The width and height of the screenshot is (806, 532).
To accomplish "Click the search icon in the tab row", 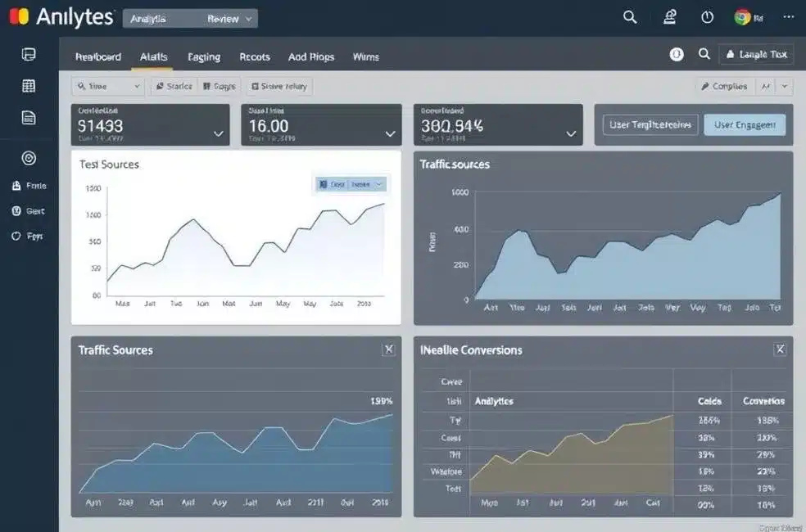I will click(x=704, y=54).
